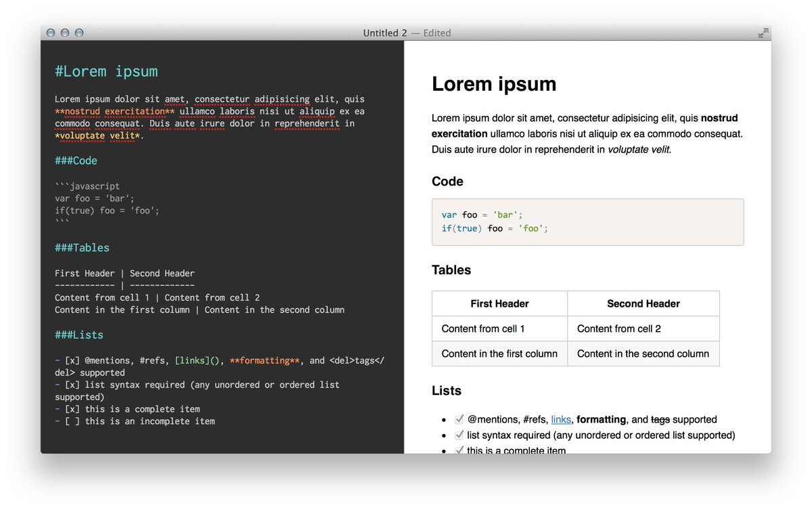Select the "Content from cell 1" preview table cell
This screenshot has width=812, height=510.
(499, 328)
